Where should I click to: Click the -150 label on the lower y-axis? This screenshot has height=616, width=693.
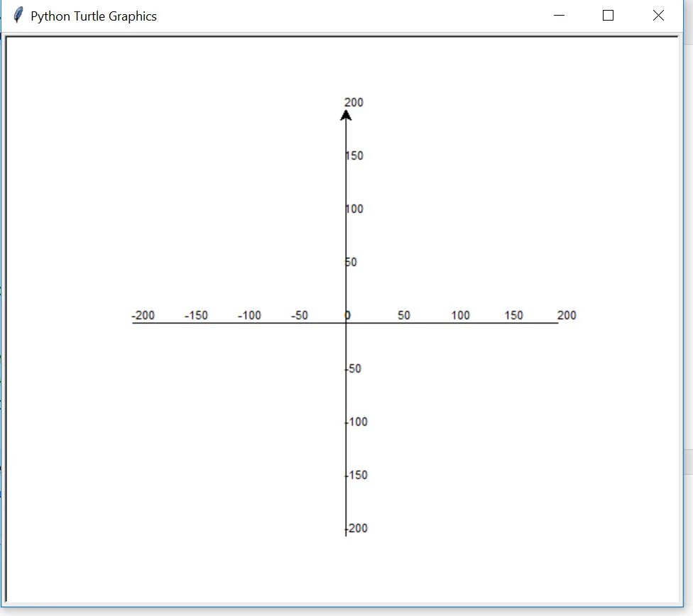pyautogui.click(x=356, y=475)
